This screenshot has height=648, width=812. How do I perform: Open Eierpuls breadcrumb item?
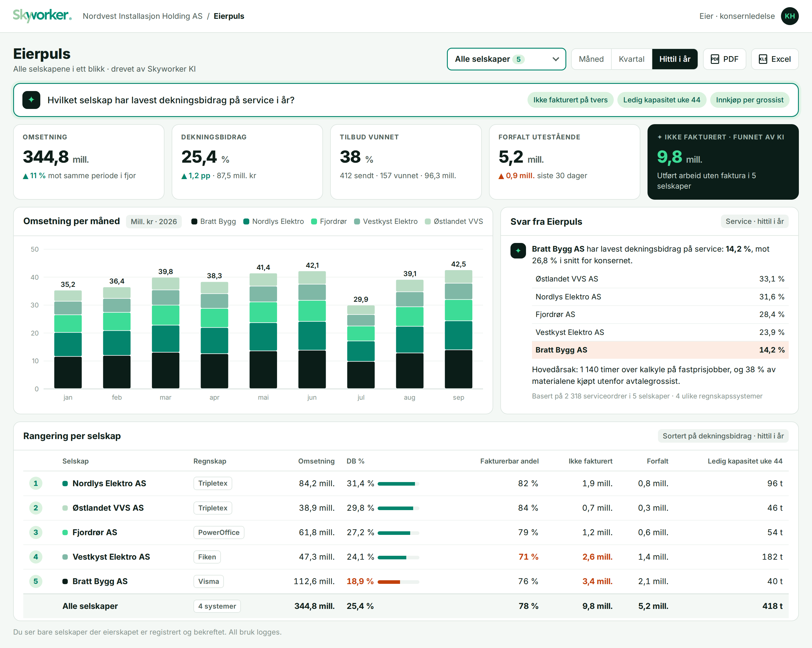coord(229,16)
